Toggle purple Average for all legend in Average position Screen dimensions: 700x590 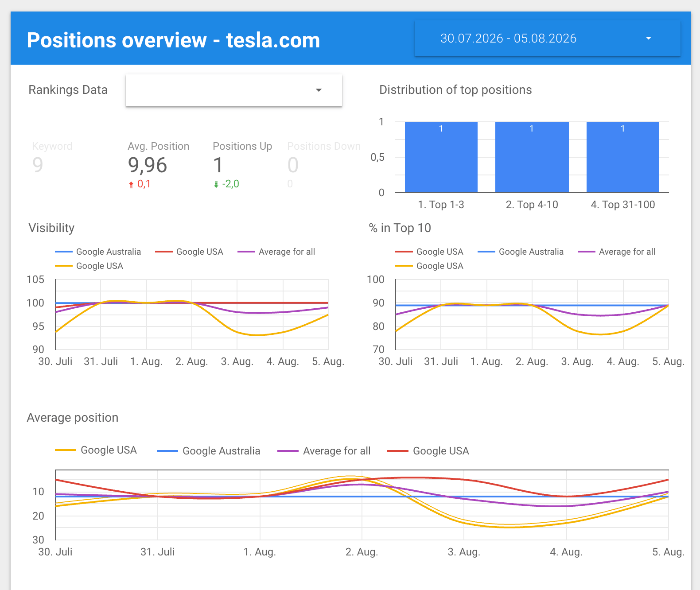[x=324, y=451]
